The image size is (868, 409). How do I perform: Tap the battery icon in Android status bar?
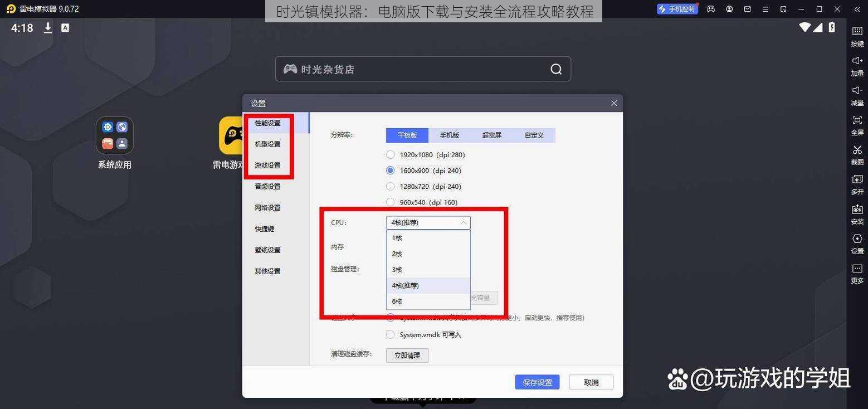(x=832, y=27)
